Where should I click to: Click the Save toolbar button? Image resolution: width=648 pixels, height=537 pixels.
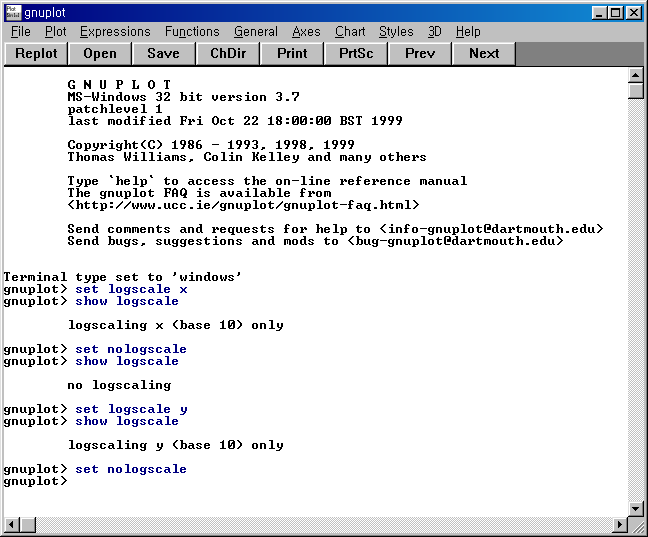tap(164, 54)
